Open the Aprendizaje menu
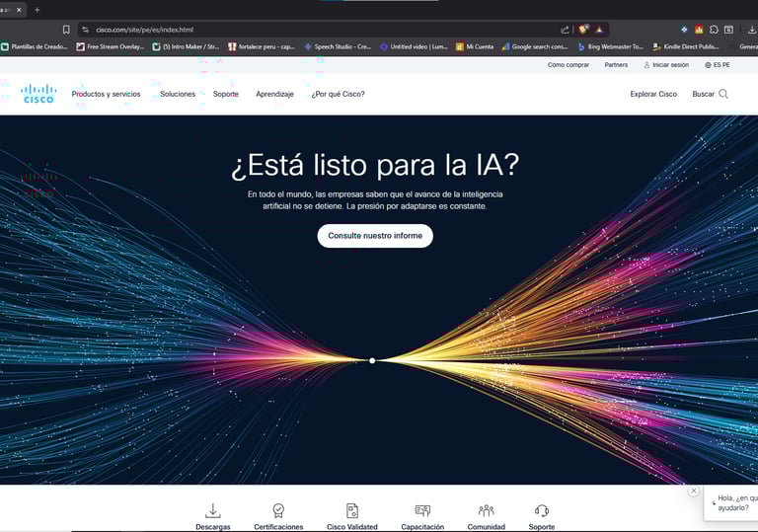Image resolution: width=758 pixels, height=532 pixels. tap(274, 94)
